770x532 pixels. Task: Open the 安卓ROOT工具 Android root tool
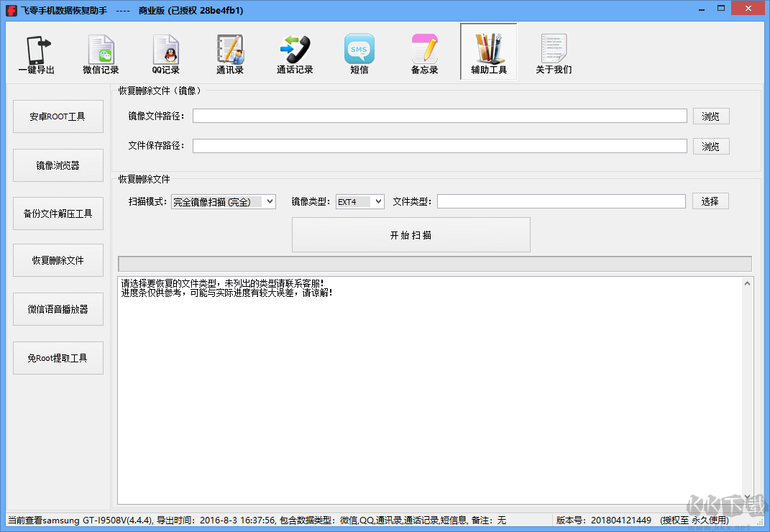58,116
